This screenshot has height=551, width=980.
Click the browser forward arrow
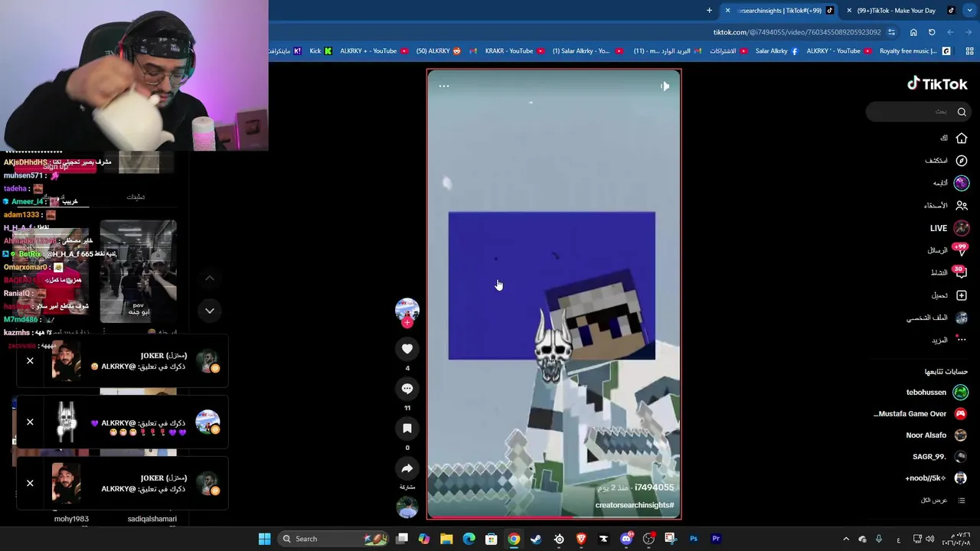(x=950, y=32)
